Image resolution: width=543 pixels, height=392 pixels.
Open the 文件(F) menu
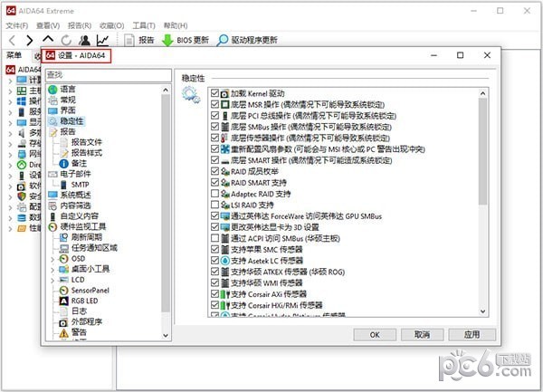click(17, 25)
